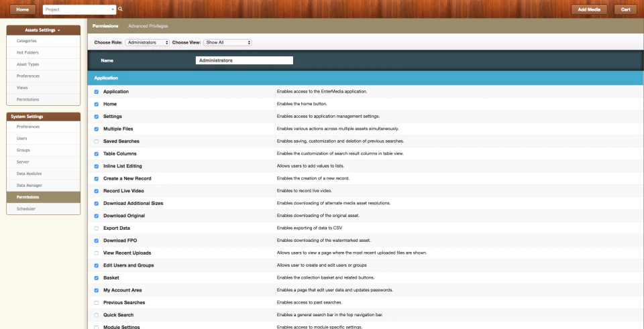Check the View Recent Uploads checkbox
The image size is (644, 329).
(97, 253)
